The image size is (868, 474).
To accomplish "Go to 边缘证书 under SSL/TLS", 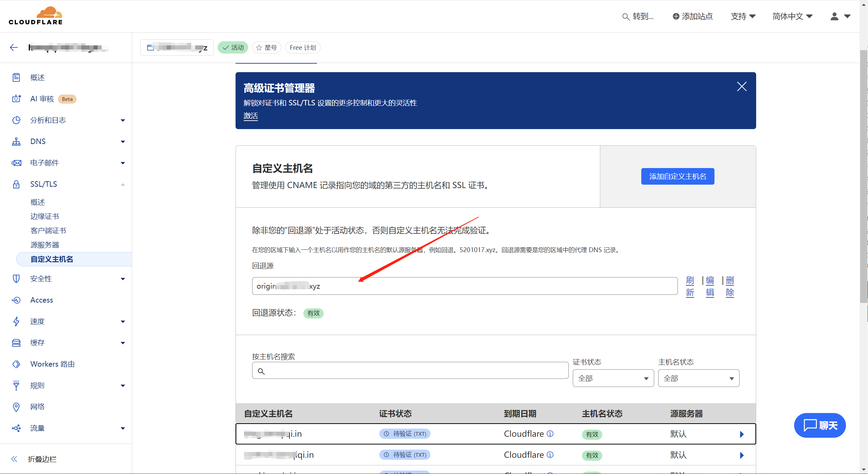I will [44, 216].
